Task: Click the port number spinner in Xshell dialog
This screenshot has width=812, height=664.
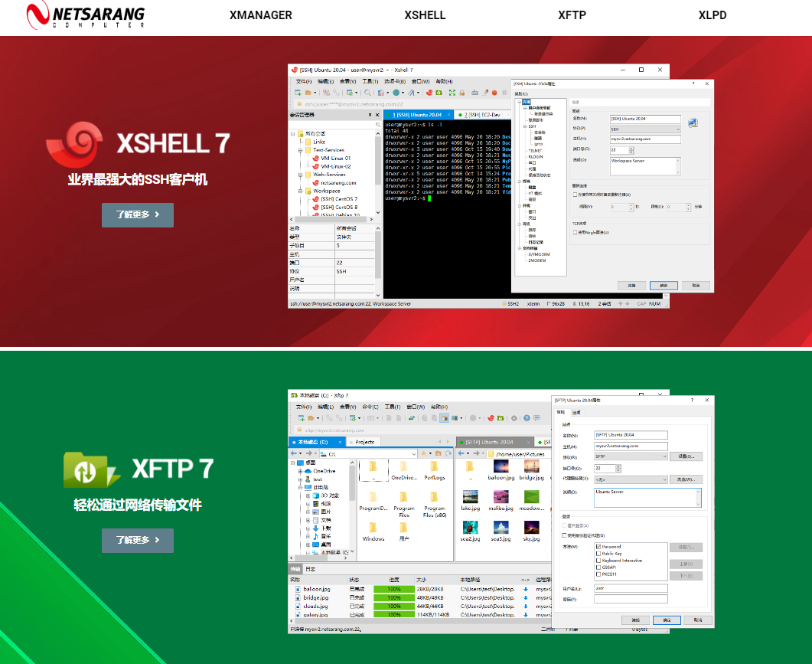Action: pyautogui.click(x=631, y=150)
